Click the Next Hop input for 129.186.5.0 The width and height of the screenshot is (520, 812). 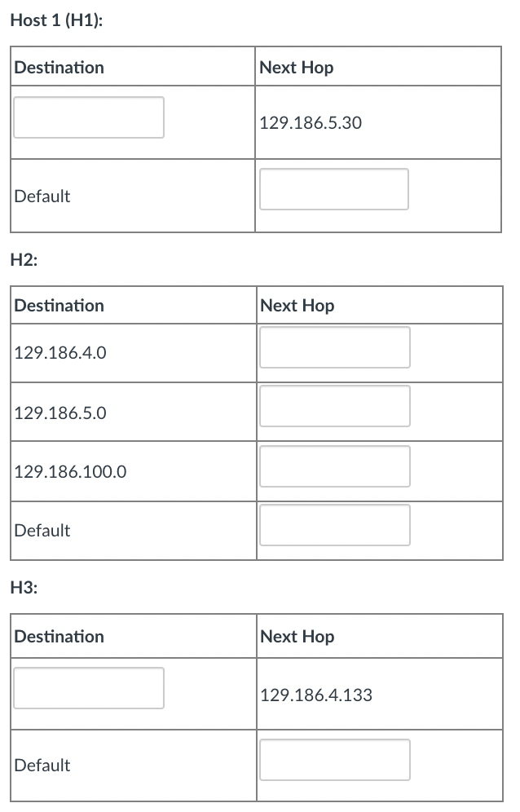tap(334, 405)
